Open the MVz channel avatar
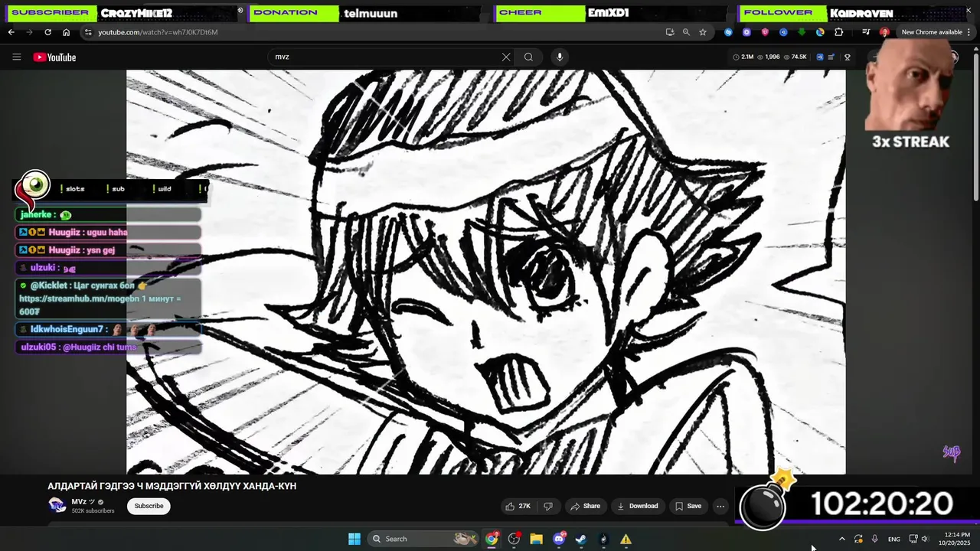980x551 pixels. (x=57, y=505)
